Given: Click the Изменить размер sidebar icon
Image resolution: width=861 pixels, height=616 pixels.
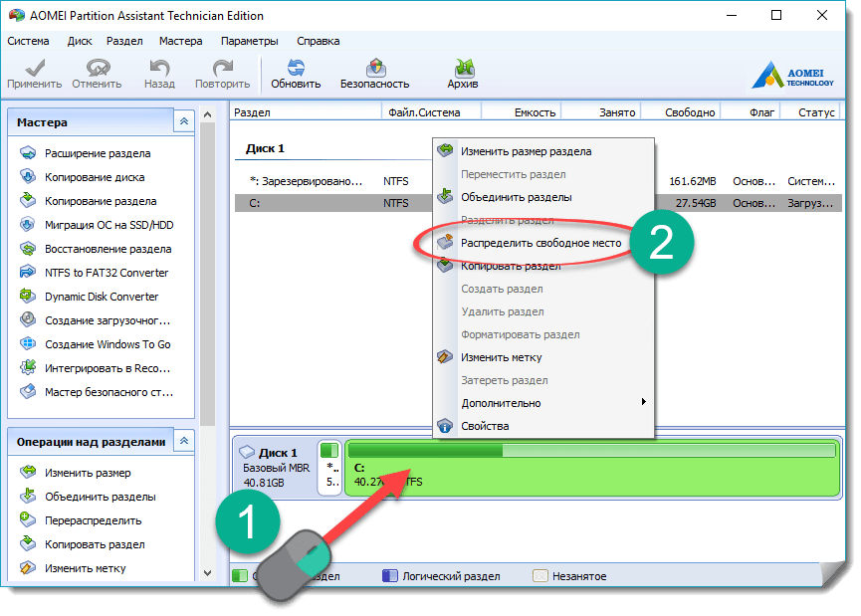Looking at the screenshot, I should [x=28, y=472].
